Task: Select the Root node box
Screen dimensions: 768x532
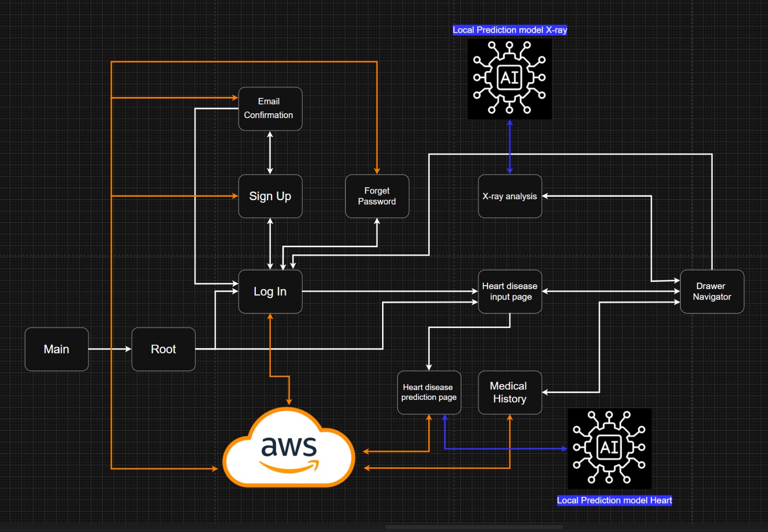Action: click(164, 349)
